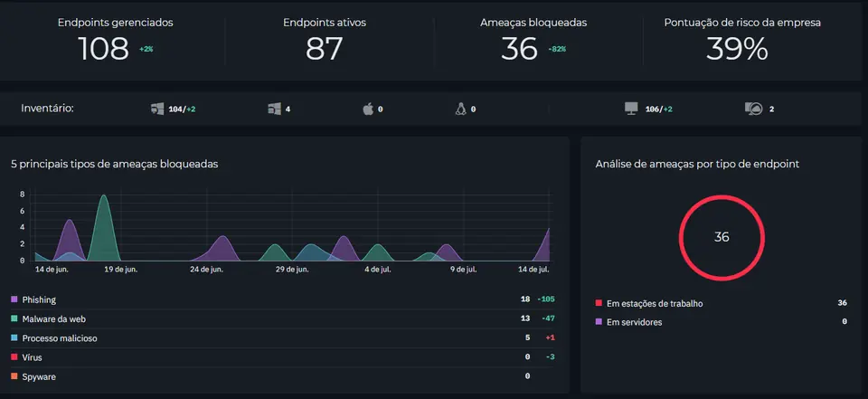Click the orange Spyware legend square
This screenshot has height=399, width=868.
pos(14,376)
